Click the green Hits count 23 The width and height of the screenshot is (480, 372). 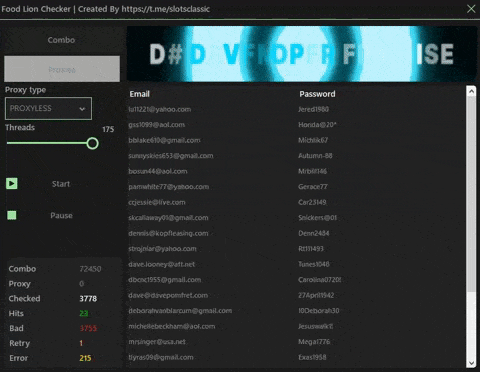84,313
